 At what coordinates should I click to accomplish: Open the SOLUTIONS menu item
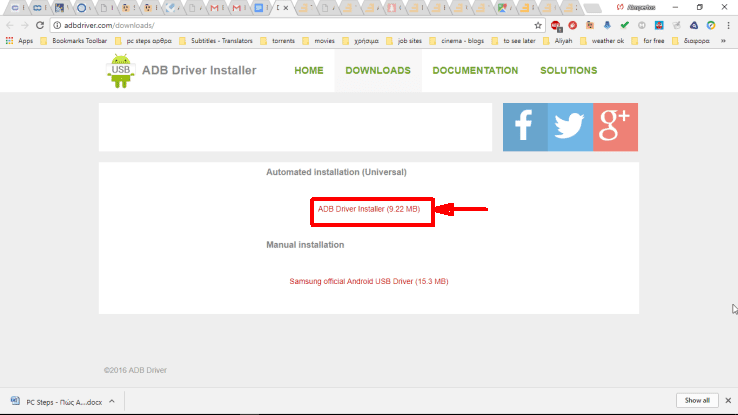[x=569, y=71]
